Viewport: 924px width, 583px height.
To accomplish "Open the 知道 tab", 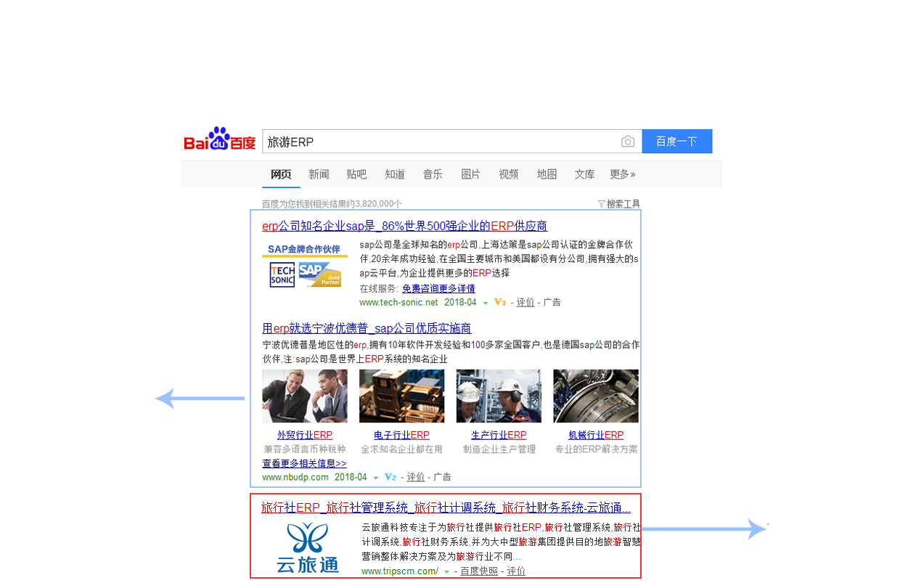I will (395, 174).
